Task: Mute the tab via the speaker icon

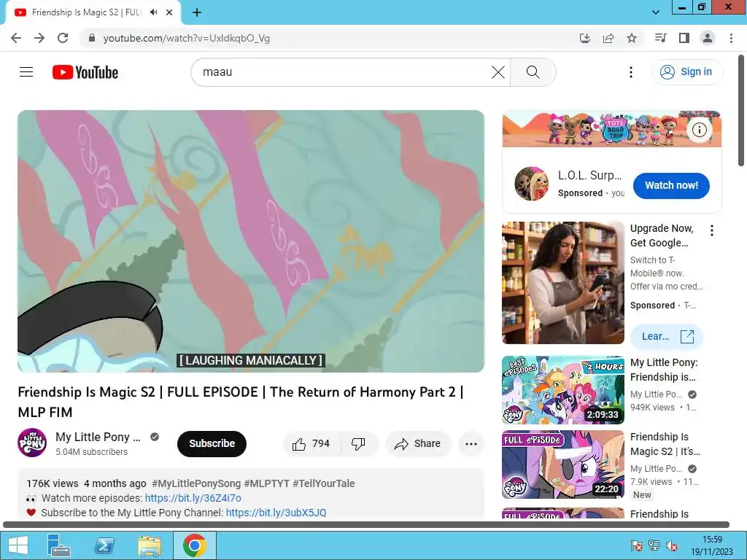Action: click(153, 12)
